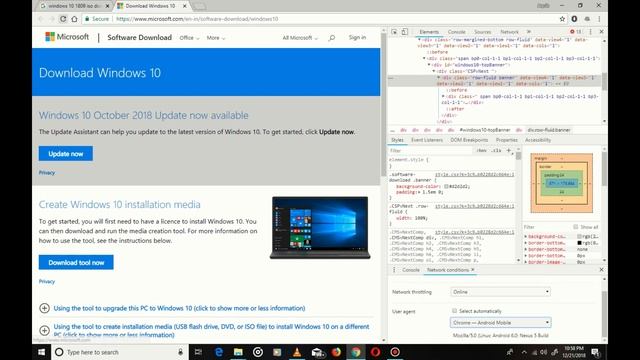Click Privacy link under Update now
640x360 pixels.
47,173
